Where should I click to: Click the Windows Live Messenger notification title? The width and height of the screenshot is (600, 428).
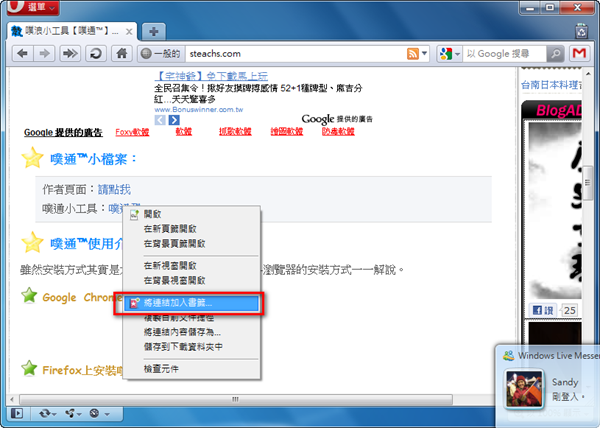559,356
